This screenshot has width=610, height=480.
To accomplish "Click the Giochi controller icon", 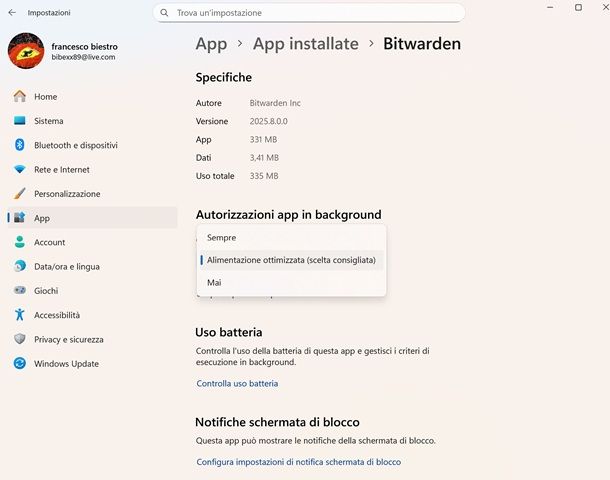I will pyautogui.click(x=19, y=291).
